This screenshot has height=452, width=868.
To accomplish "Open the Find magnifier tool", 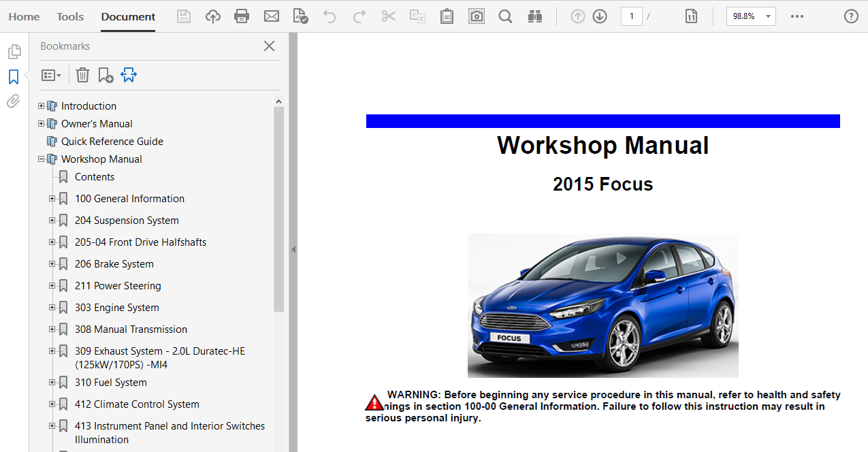I will point(505,16).
